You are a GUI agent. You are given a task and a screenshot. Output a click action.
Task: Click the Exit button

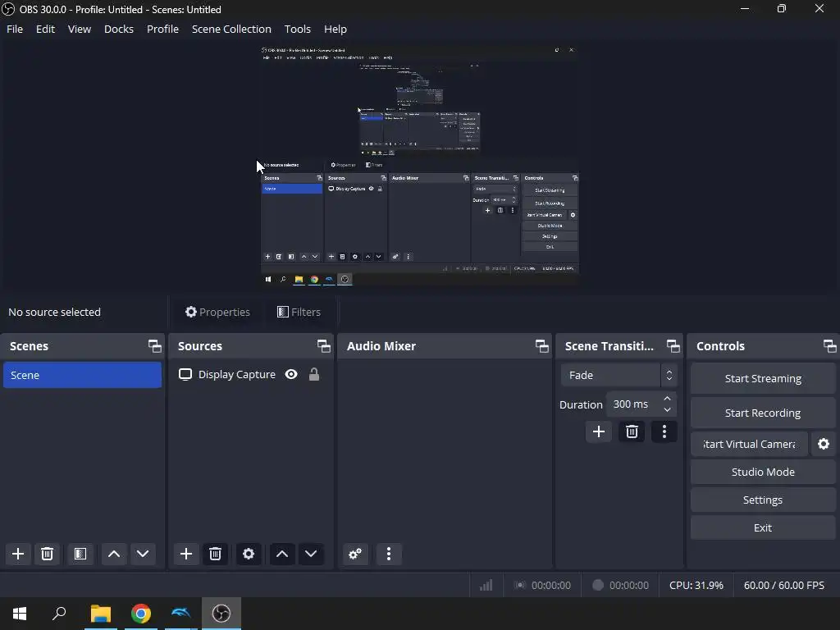point(763,527)
